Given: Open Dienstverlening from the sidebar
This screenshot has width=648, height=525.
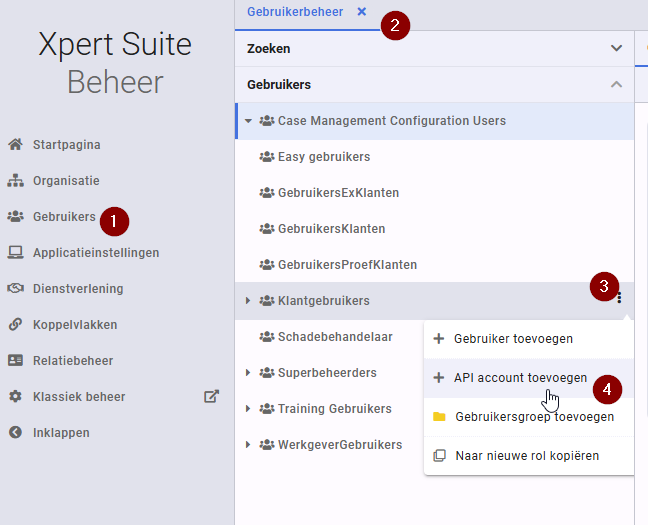Looking at the screenshot, I should click(x=78, y=289).
